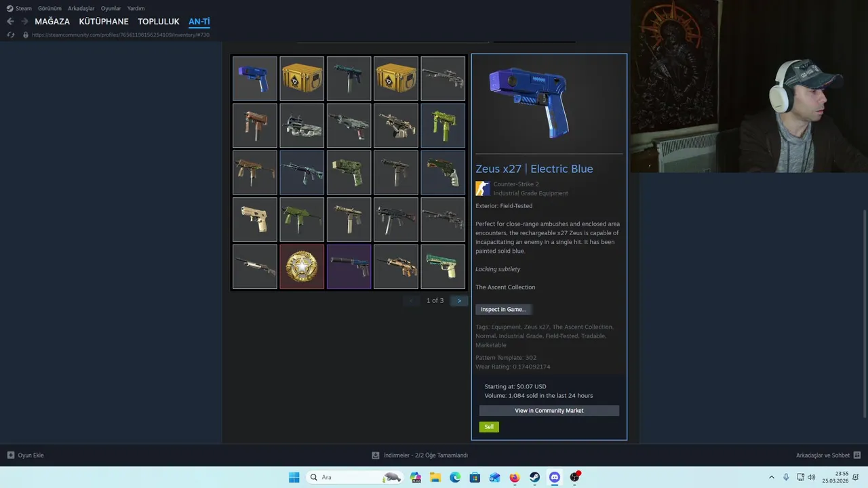Select the tan sand-colored pistol item
This screenshot has height=488, width=868.
255,220
